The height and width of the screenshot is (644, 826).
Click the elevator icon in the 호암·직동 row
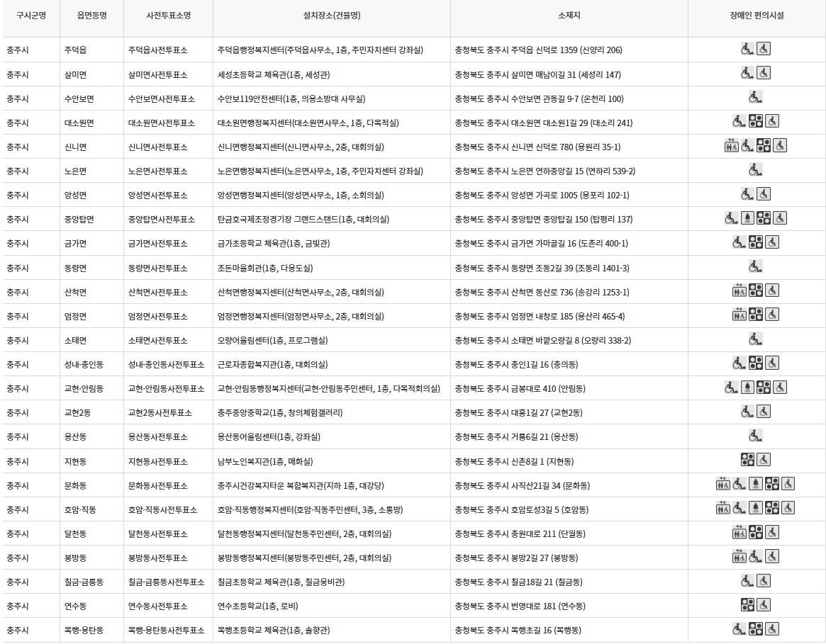(x=723, y=507)
